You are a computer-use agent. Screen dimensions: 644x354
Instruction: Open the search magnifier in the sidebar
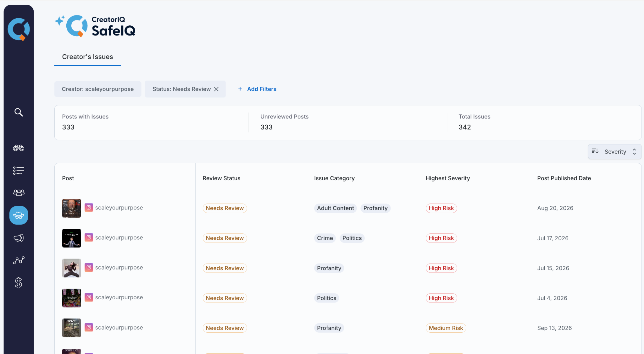point(19,112)
